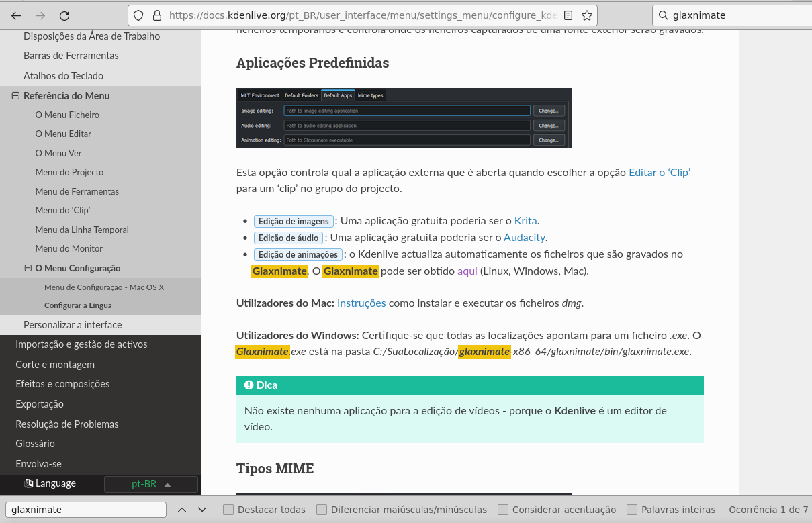The height and width of the screenshot is (523, 812).
Task: Collapse the O Menu Configuração subsection
Action: coord(28,268)
